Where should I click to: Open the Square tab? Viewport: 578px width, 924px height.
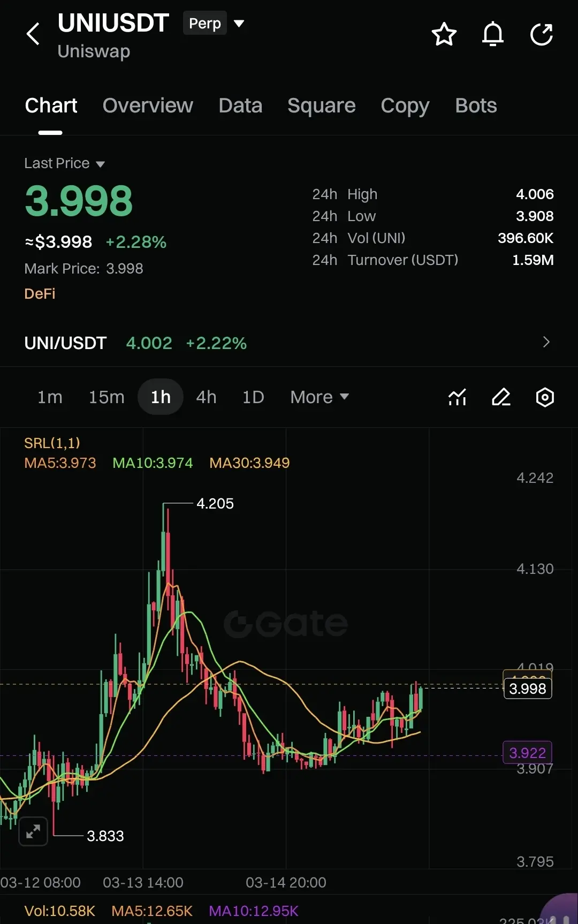coord(321,105)
